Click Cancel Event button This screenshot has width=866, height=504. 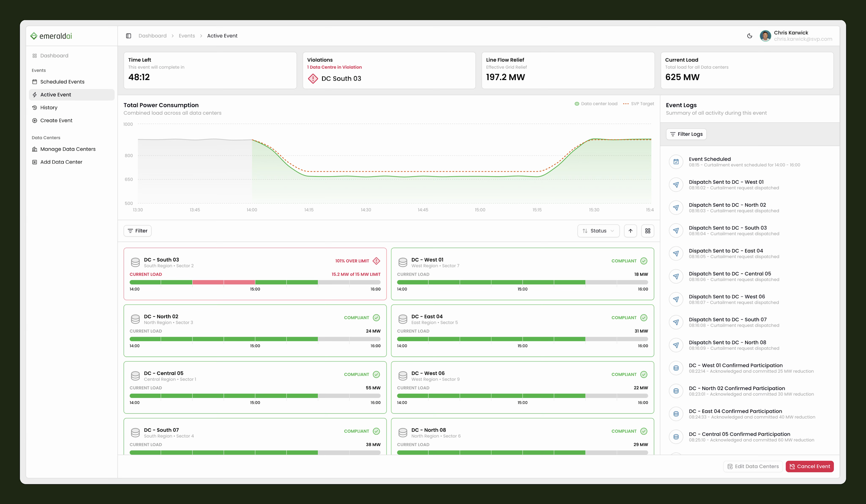pyautogui.click(x=810, y=466)
